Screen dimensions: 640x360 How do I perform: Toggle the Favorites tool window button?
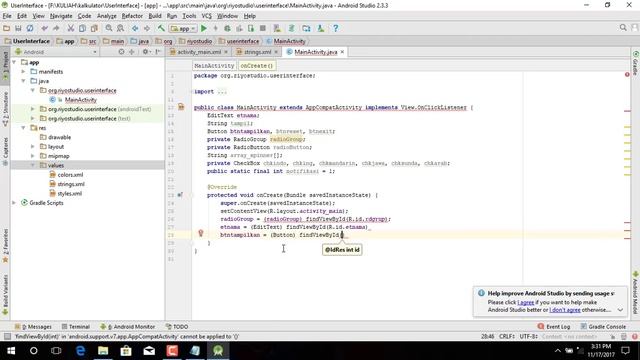pos(5,246)
